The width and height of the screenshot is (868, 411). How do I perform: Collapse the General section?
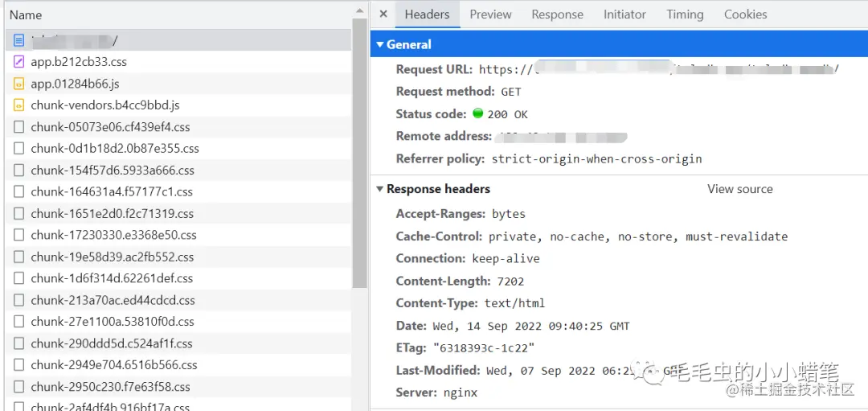coord(379,45)
